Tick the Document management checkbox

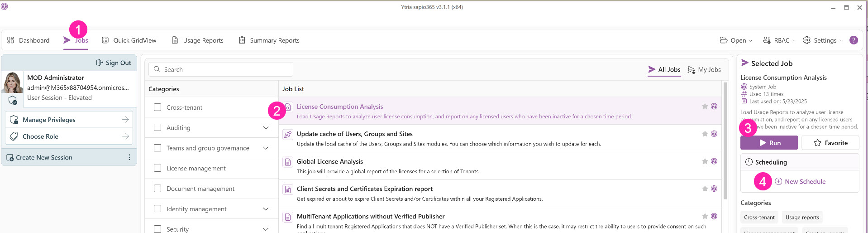point(157,189)
